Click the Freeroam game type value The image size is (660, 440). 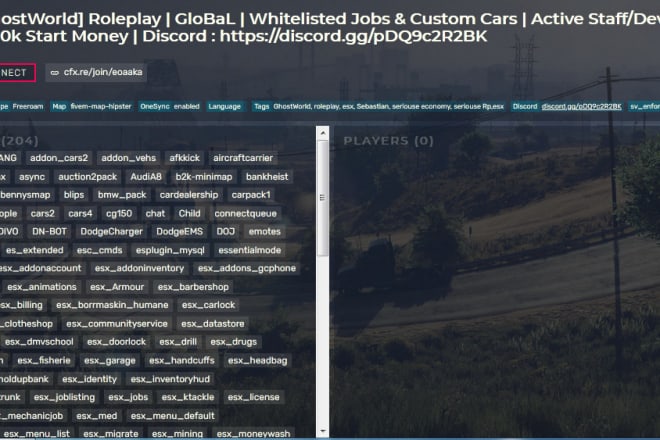28,107
